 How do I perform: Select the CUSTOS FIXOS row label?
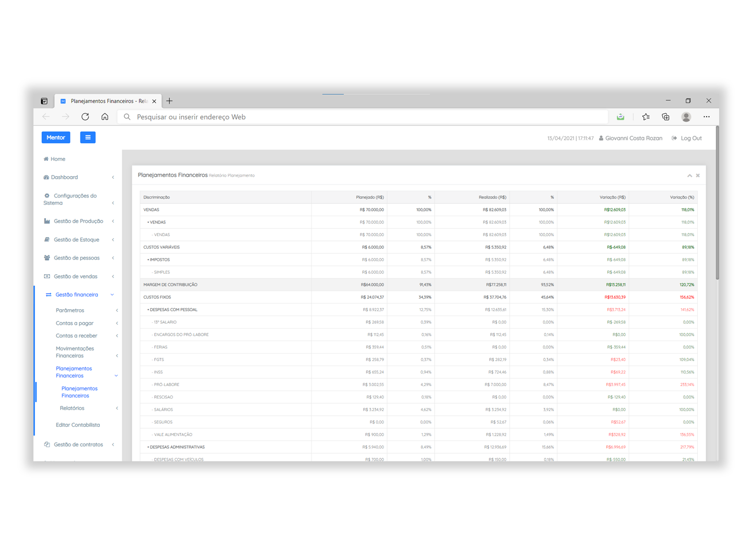[x=157, y=297]
